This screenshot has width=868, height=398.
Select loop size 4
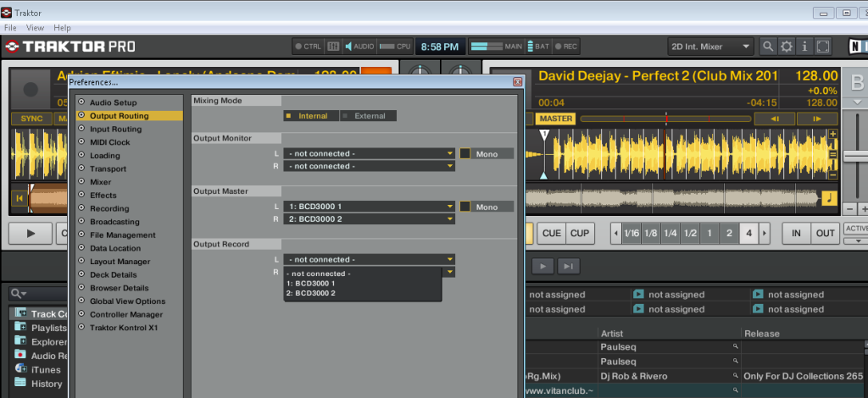click(749, 233)
